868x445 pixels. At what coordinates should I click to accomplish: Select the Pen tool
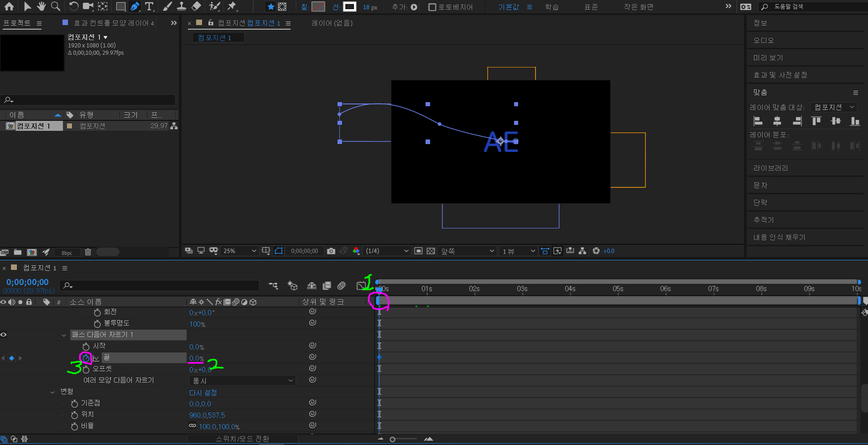[x=135, y=6]
